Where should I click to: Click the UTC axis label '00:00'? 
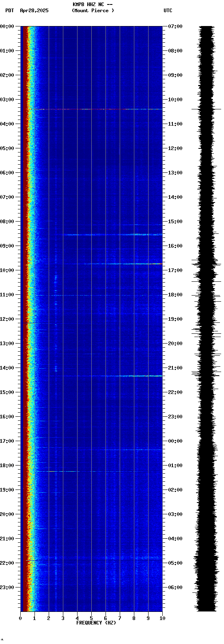click(175, 441)
